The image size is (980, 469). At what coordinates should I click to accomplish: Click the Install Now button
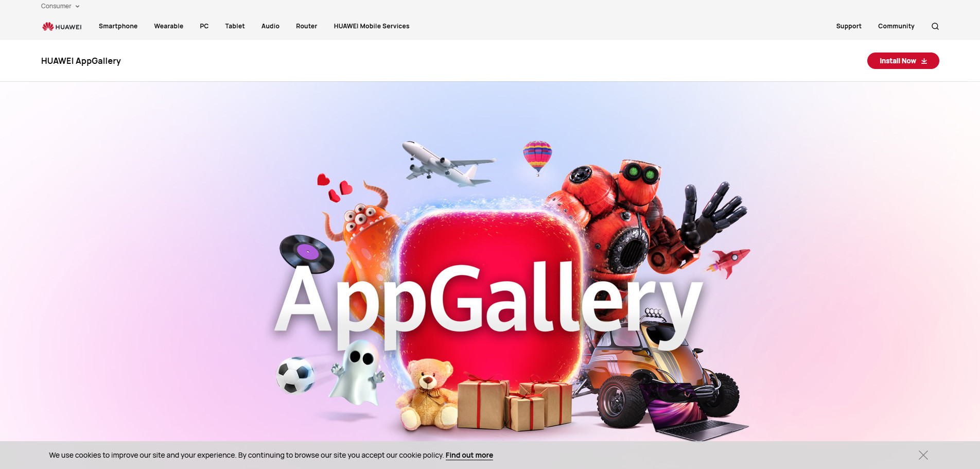tap(903, 61)
